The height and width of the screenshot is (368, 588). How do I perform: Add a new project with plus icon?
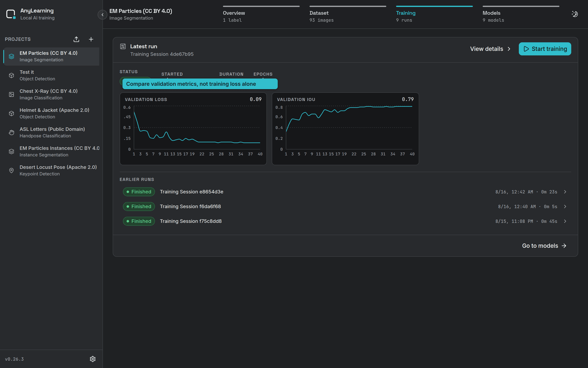point(91,39)
